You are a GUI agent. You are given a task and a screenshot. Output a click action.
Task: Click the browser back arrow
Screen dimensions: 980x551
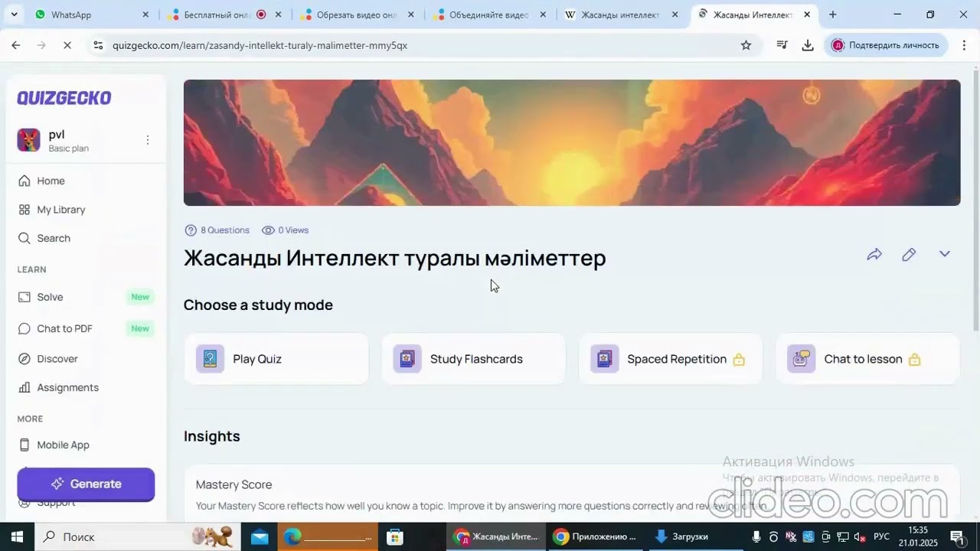(x=16, y=45)
